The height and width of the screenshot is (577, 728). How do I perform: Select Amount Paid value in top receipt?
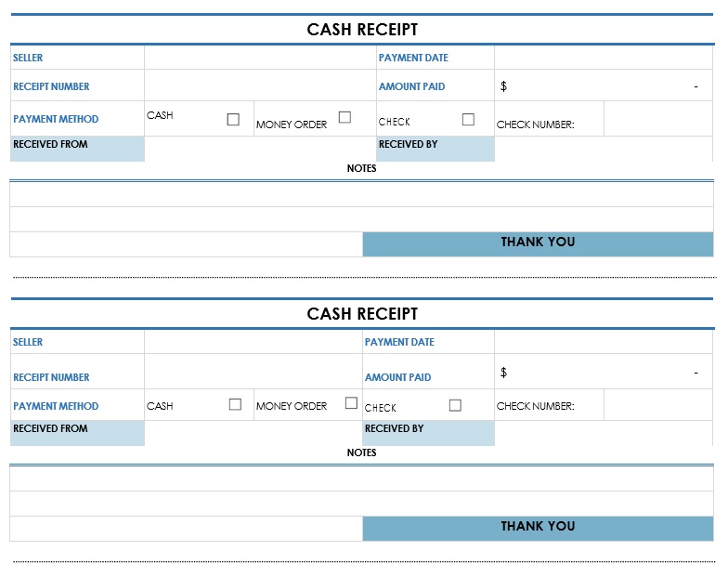[x=603, y=86]
